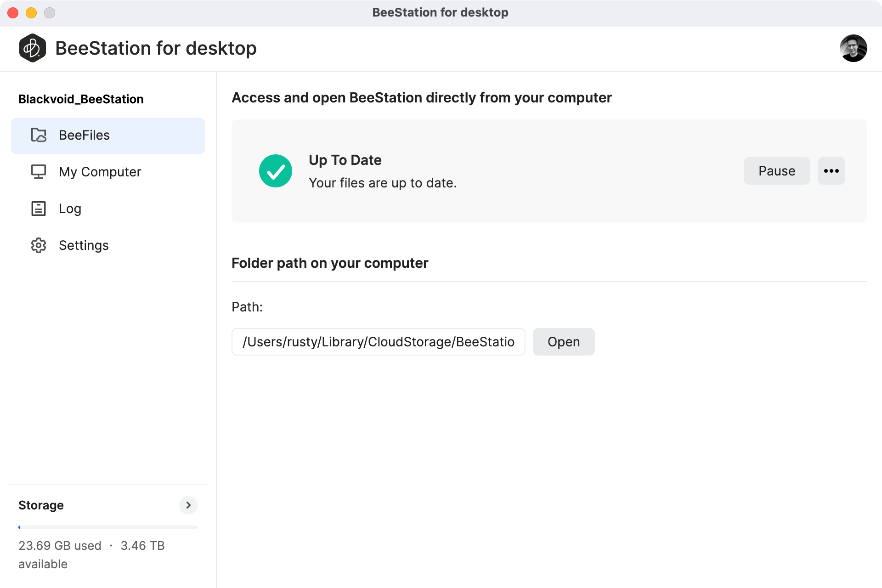
Task: Click the My Computer monitor icon
Action: [39, 172]
